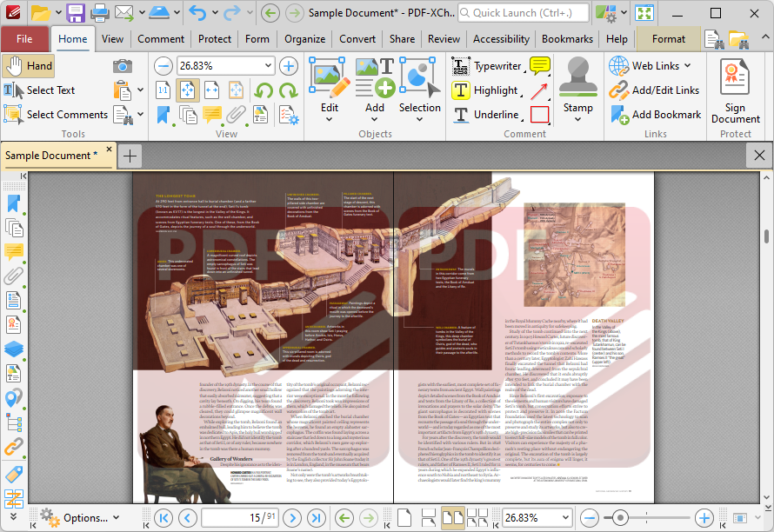Click Add/Edit Links
The image size is (774, 532).
(x=654, y=90)
